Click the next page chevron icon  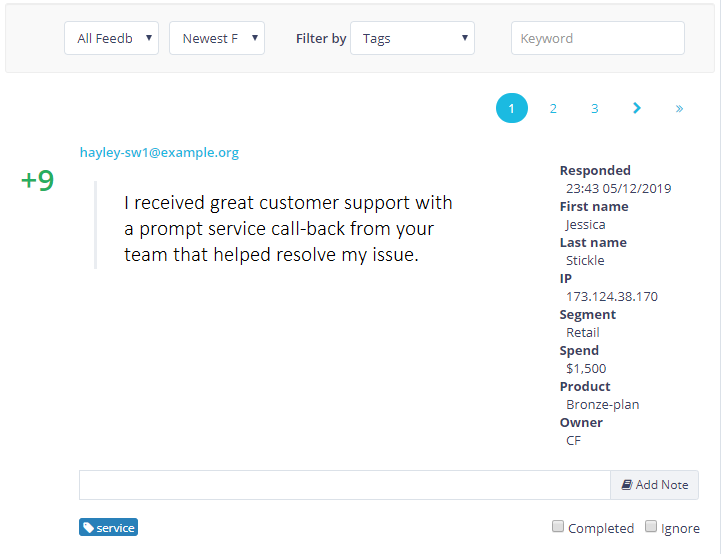[x=636, y=108]
